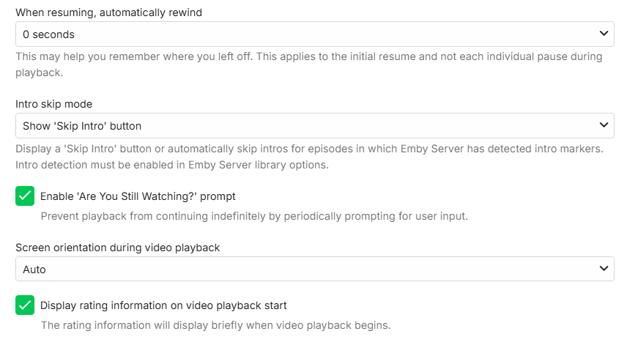Screen dimensions: 627x364
Task: Click the chevron arrow on the '0 seconds' dropdown
Action: tap(604, 34)
